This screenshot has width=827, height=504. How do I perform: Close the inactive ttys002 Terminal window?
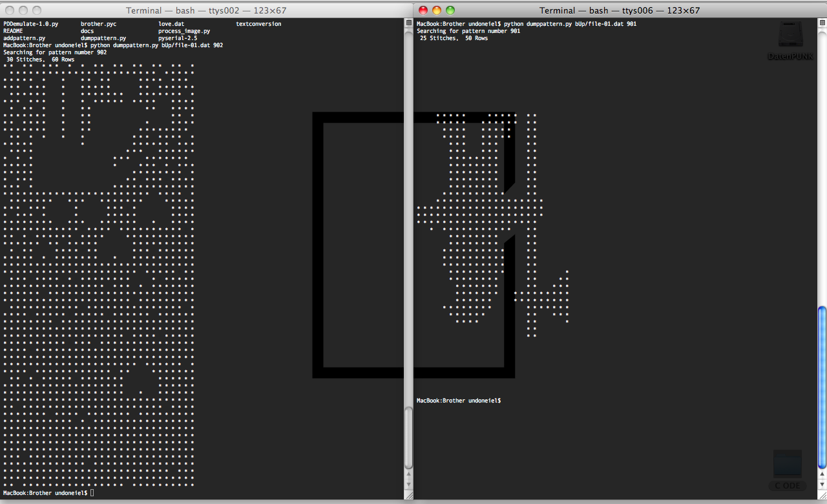click(10, 10)
